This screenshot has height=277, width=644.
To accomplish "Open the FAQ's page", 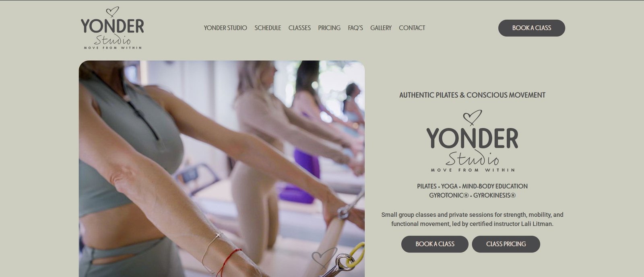I will (x=355, y=28).
